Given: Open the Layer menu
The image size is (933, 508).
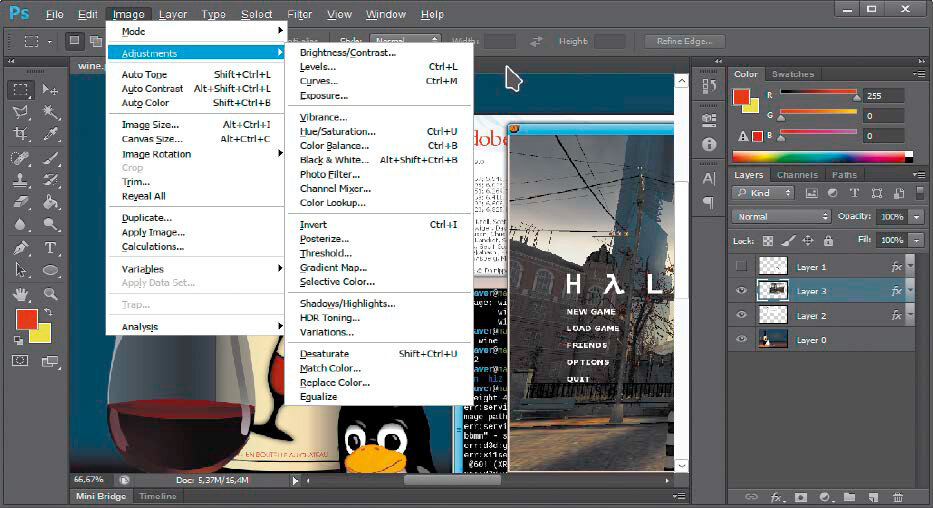Looking at the screenshot, I should pos(173,14).
